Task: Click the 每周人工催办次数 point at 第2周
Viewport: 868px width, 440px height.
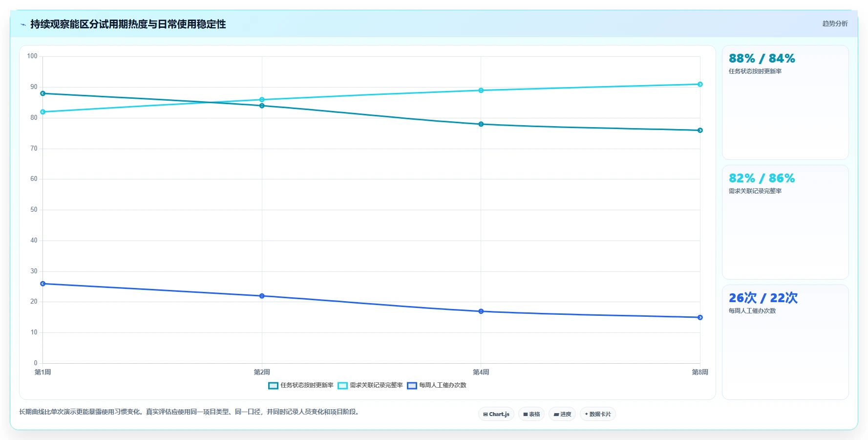Action: (x=262, y=296)
